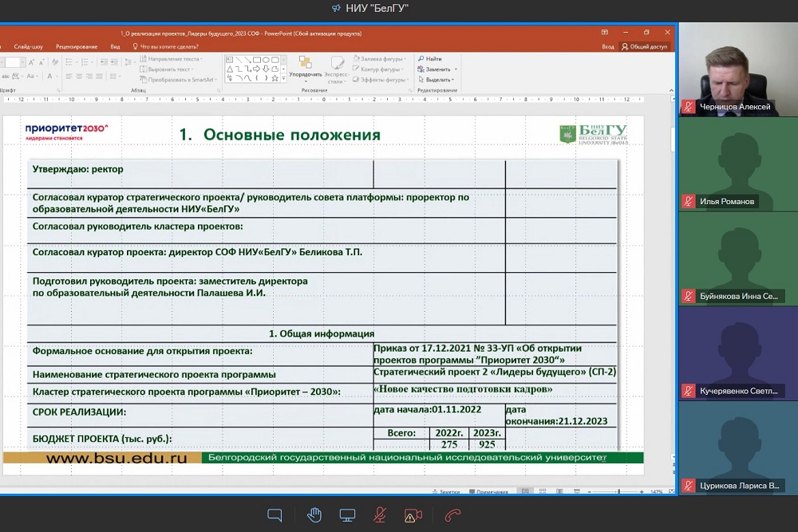Fit slide to window icon
The width and height of the screenshot is (798, 532).
tap(671, 492)
